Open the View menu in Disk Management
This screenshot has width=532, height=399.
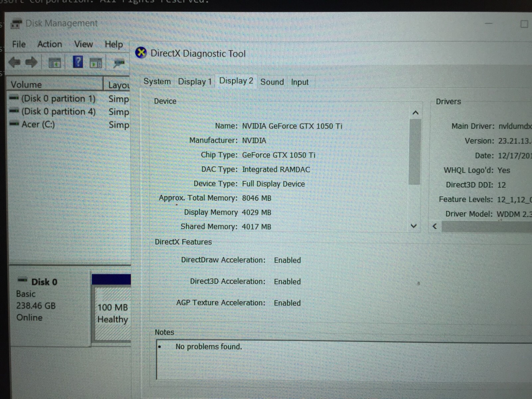click(83, 44)
